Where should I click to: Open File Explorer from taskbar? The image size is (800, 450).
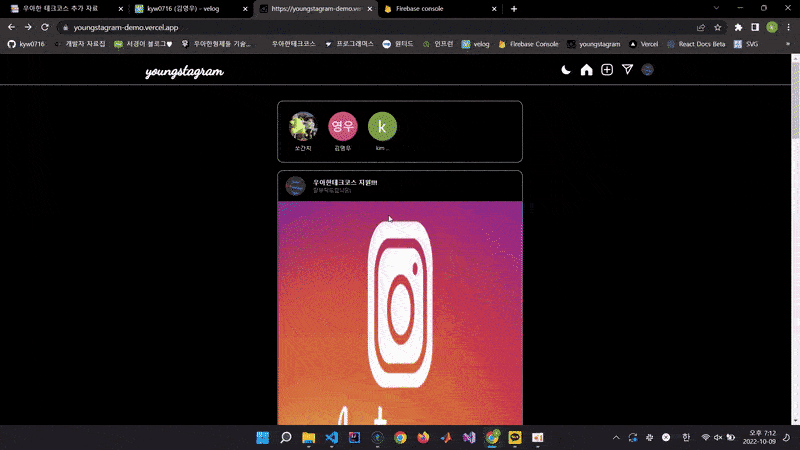[x=309, y=437]
